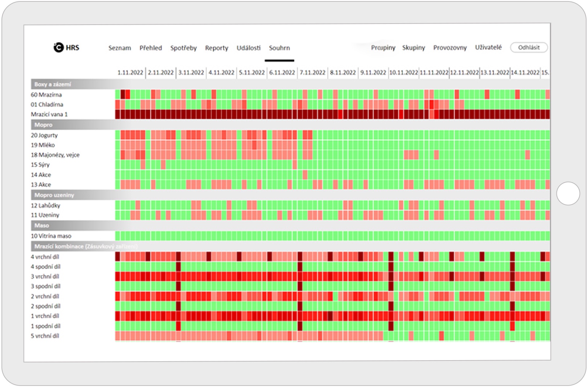Select date column 12.11.2022

click(x=464, y=73)
